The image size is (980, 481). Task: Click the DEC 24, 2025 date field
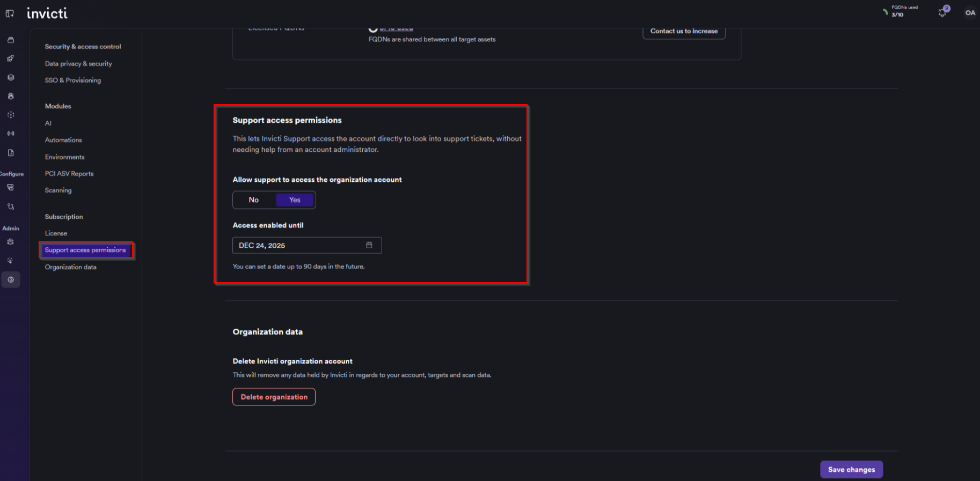(x=307, y=246)
